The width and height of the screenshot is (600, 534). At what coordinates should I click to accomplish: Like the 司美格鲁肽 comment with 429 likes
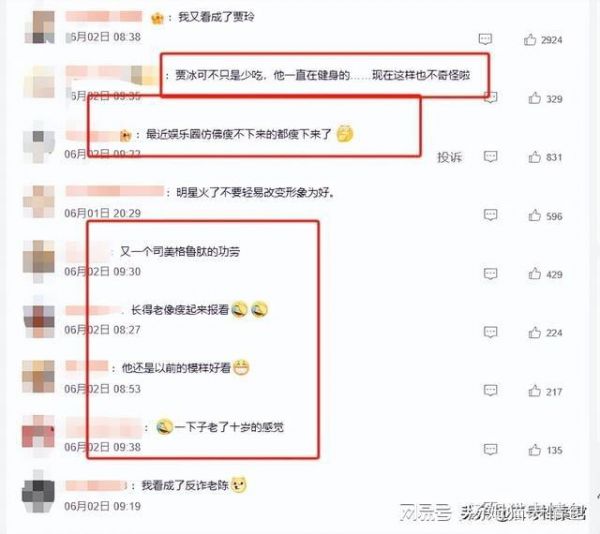(x=535, y=274)
